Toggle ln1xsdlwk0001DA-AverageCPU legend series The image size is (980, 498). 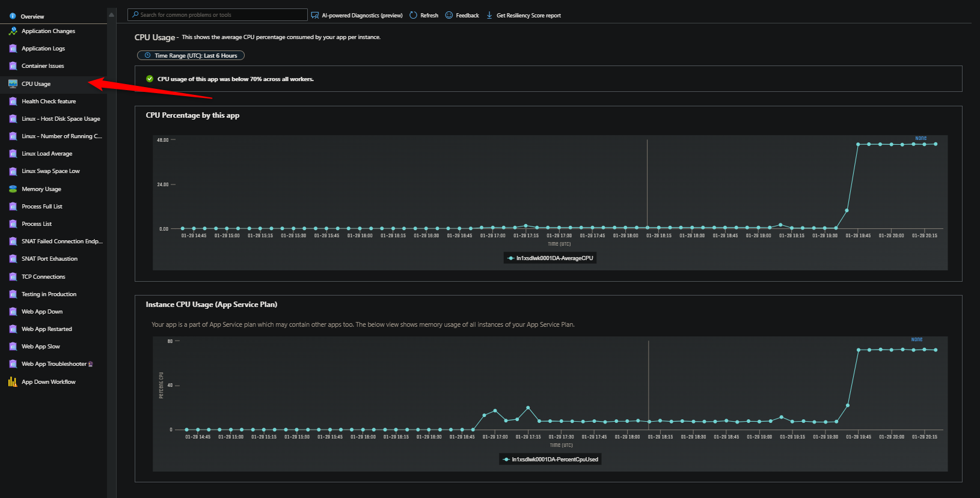pyautogui.click(x=550, y=258)
